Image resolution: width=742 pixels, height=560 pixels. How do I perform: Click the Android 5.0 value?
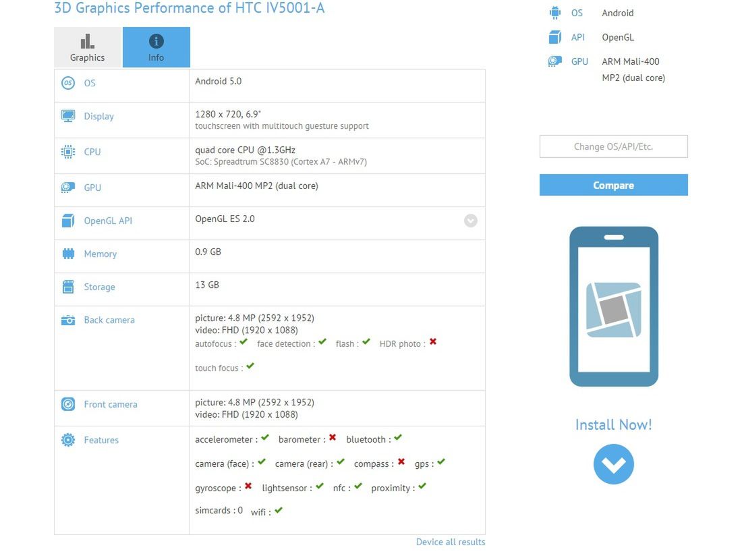click(218, 81)
